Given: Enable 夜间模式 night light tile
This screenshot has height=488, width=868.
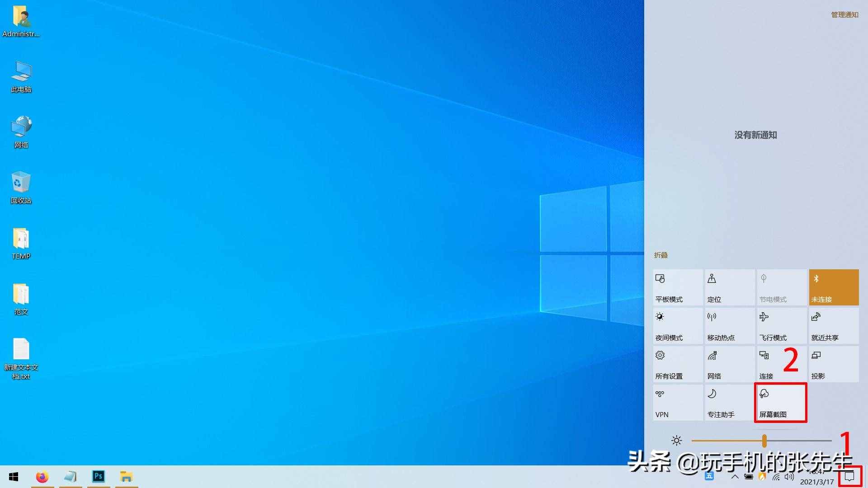Looking at the screenshot, I should pos(678,326).
